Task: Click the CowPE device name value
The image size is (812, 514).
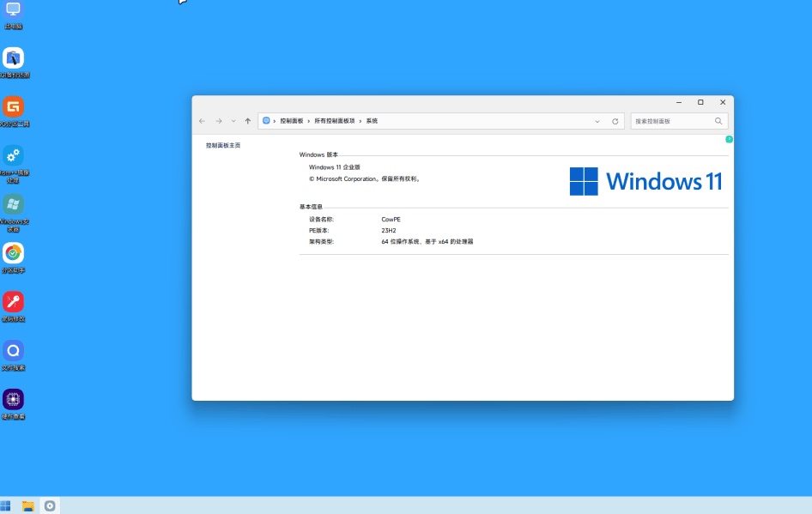Action: click(x=391, y=220)
